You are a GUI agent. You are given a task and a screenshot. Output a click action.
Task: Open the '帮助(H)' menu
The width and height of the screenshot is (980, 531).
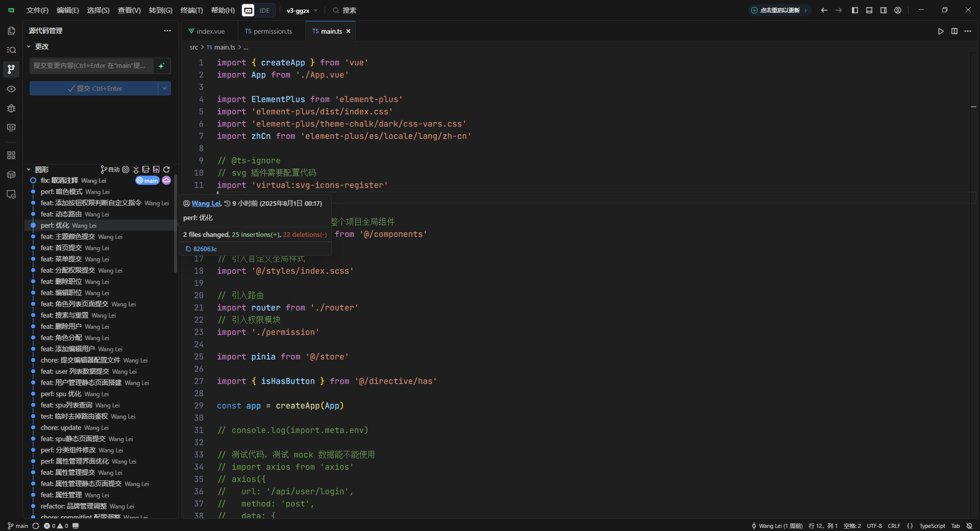[x=223, y=10]
